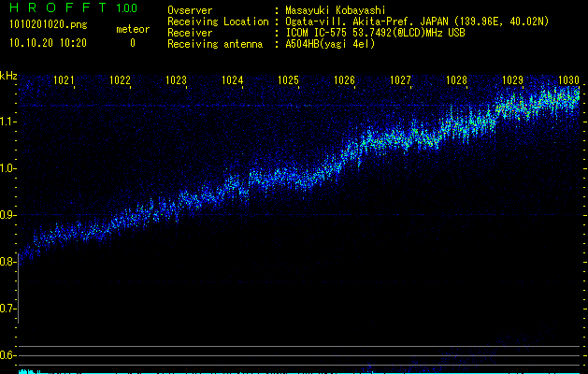Click the kHz axis unit label
Screen dimensions: 588x374
tap(8, 76)
